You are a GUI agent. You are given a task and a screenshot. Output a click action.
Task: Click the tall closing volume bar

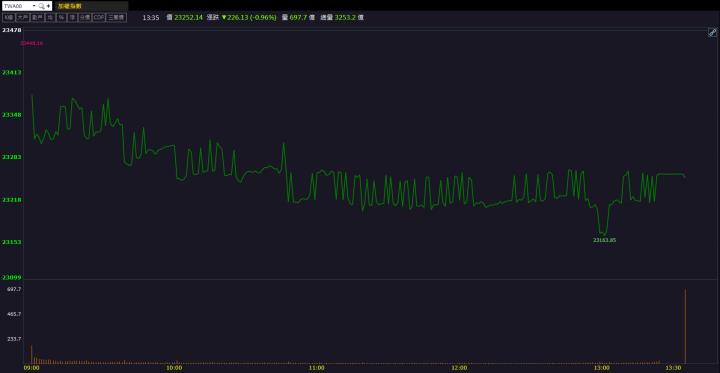pos(686,326)
